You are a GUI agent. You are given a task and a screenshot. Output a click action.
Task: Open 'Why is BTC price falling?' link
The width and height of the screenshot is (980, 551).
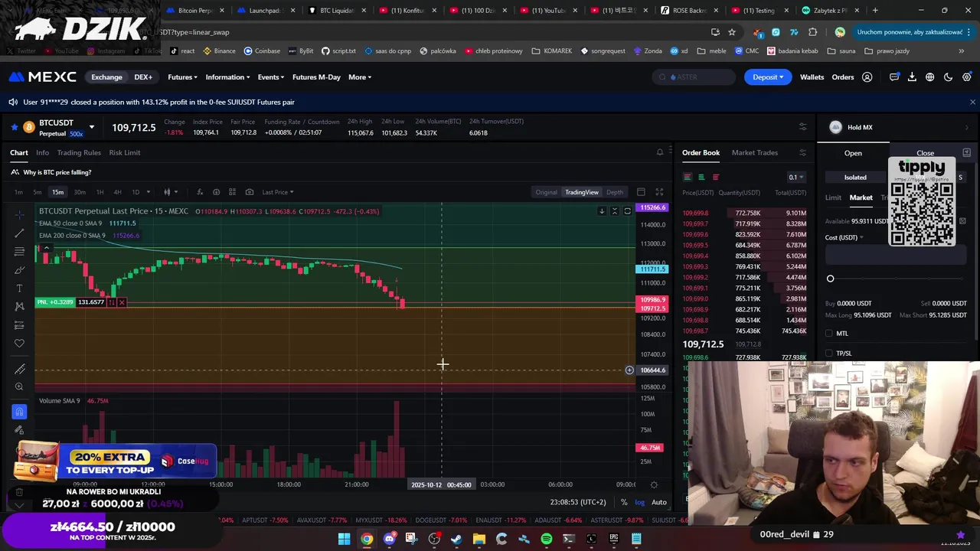[x=57, y=172]
